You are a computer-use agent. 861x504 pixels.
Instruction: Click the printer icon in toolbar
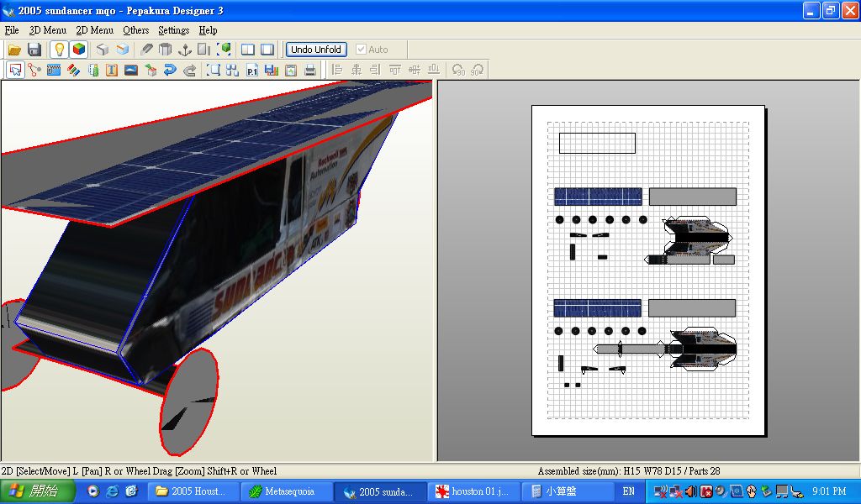tap(310, 71)
